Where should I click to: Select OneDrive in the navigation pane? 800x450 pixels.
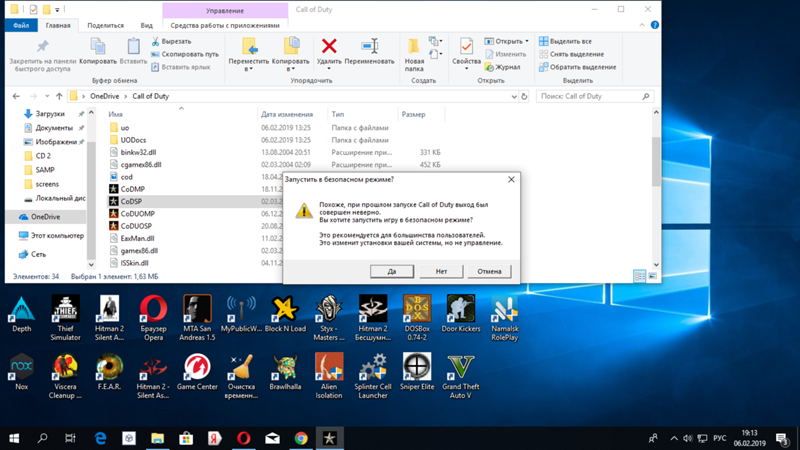click(x=45, y=217)
